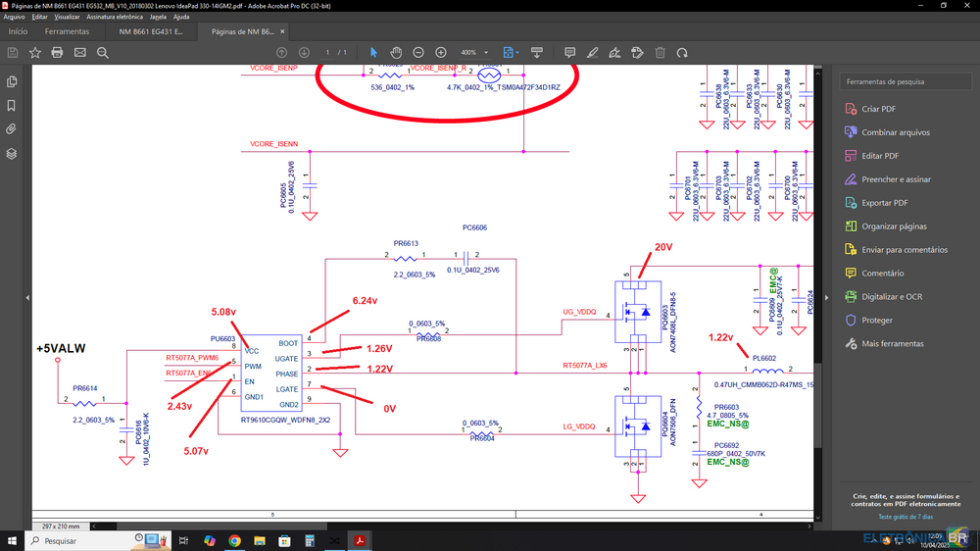Open Google Chrome from the taskbar
Viewport: 980px width, 551px height.
[x=235, y=540]
